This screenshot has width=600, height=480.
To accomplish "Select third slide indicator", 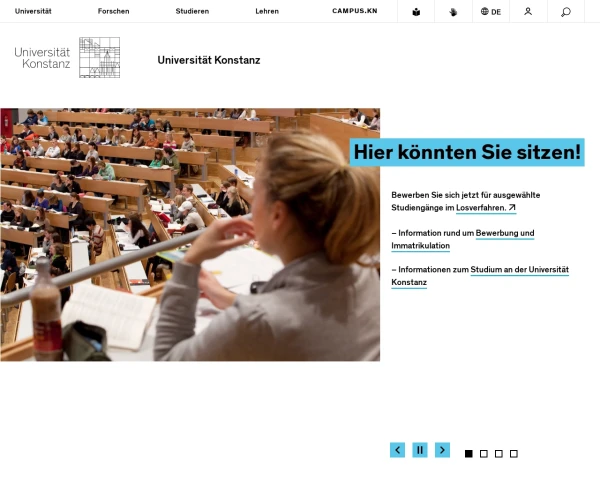I will point(499,454).
